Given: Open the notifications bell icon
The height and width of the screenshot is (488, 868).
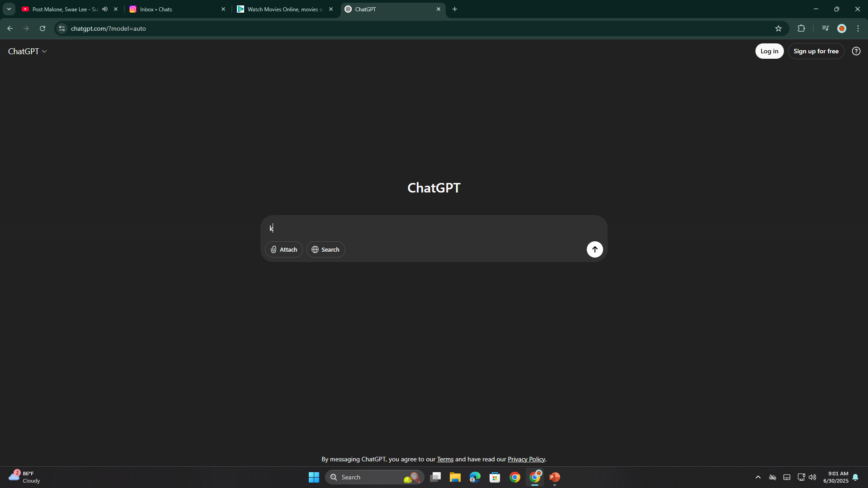Looking at the screenshot, I should [x=855, y=477].
